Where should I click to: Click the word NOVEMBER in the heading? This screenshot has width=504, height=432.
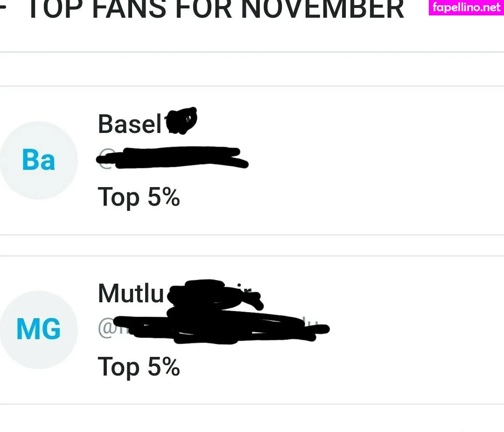[322, 9]
